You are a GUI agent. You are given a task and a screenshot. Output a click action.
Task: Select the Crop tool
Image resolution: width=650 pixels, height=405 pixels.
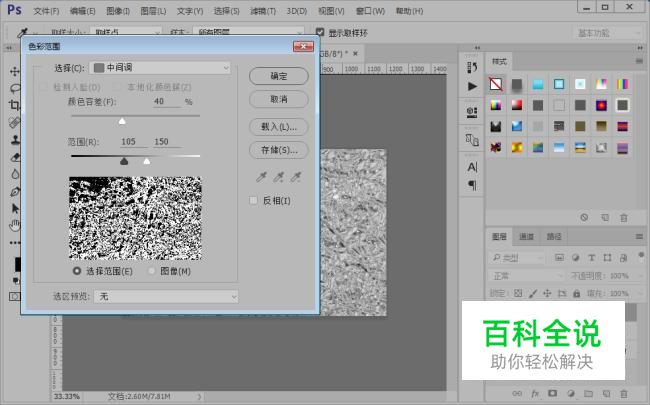coord(15,105)
